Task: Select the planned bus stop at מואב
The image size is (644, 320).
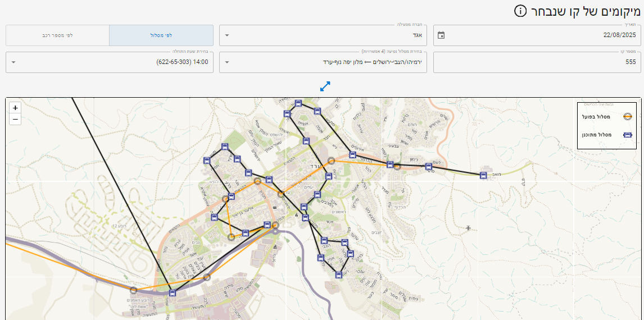Action: point(483,175)
